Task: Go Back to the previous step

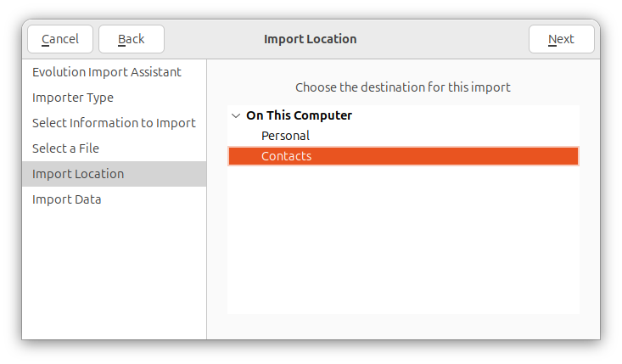Action: click(x=132, y=39)
